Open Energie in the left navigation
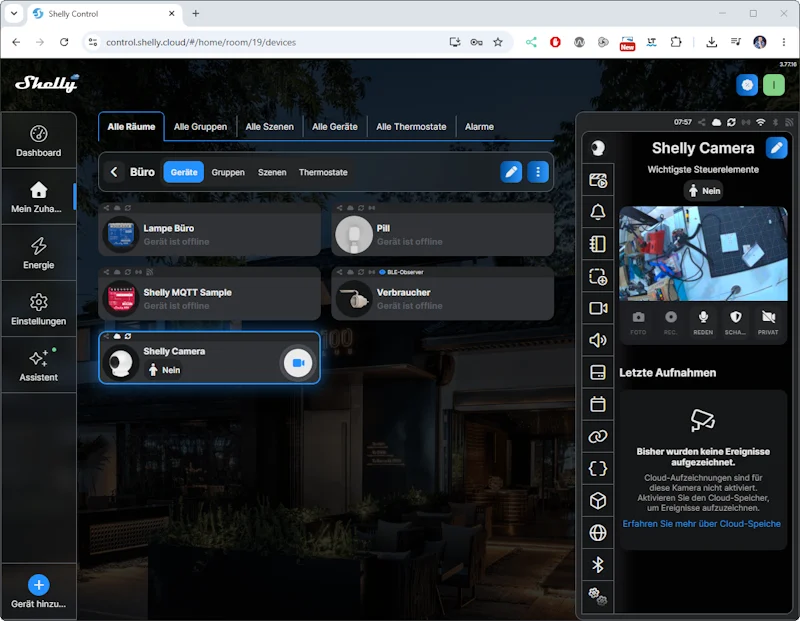Screen dimensions: 800x621 pos(39,253)
